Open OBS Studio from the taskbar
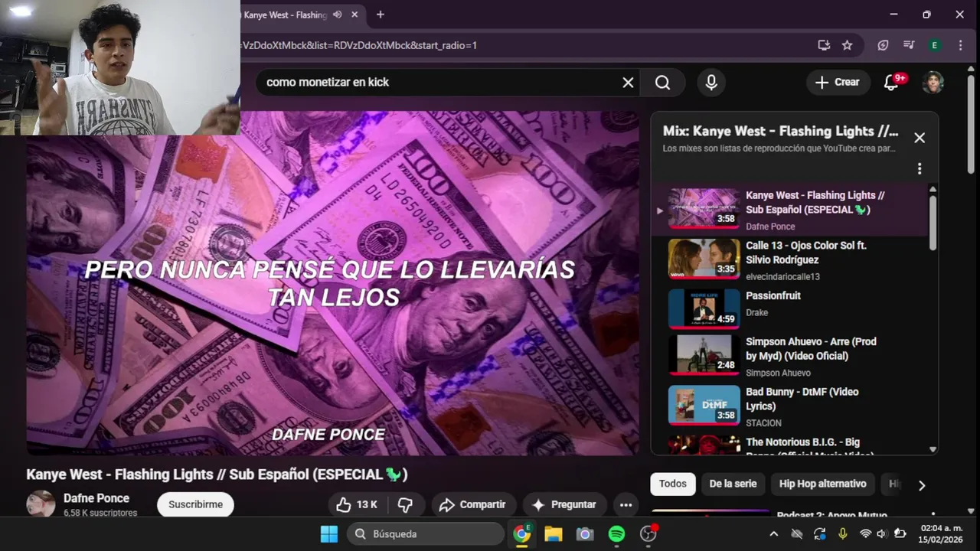This screenshot has width=980, height=551. pyautogui.click(x=648, y=534)
